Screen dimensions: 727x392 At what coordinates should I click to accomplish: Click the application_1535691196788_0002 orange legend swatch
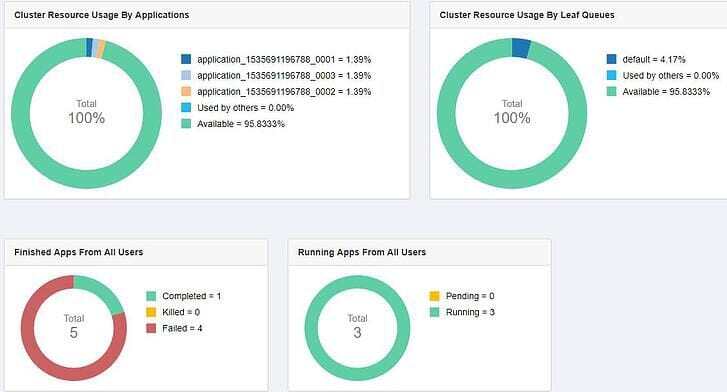pos(186,91)
